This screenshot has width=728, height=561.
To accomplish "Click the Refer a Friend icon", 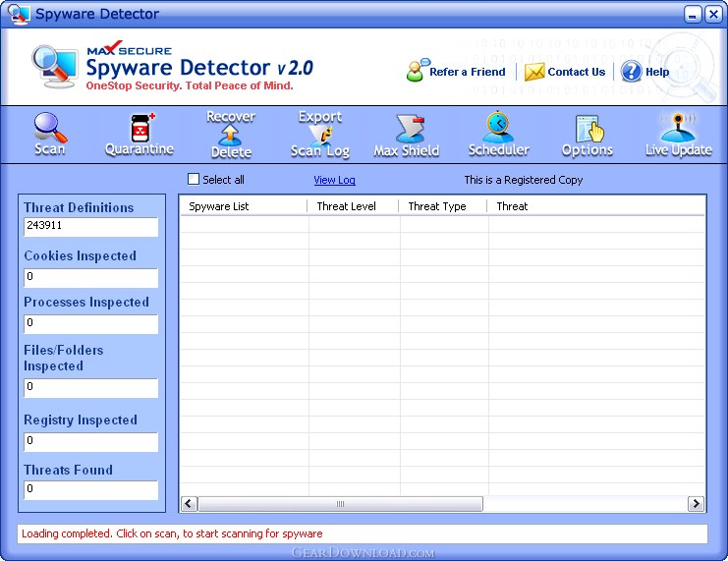I will (417, 71).
